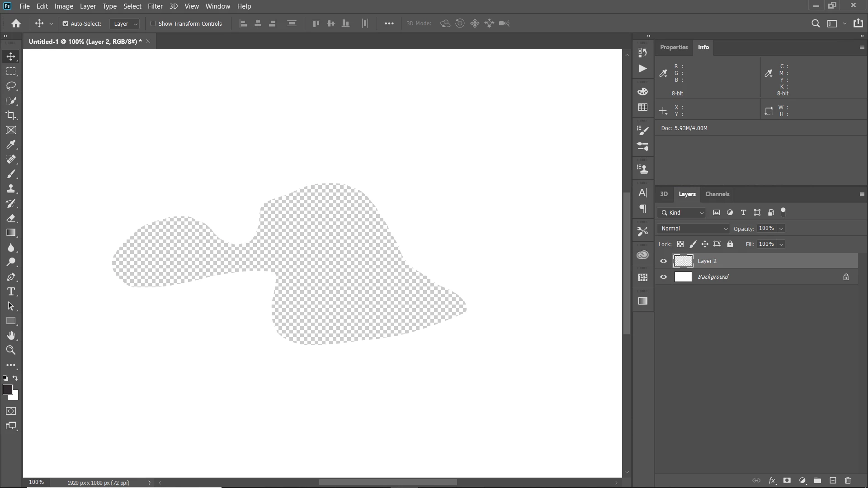
Task: Select the Crop tool
Action: point(11,115)
